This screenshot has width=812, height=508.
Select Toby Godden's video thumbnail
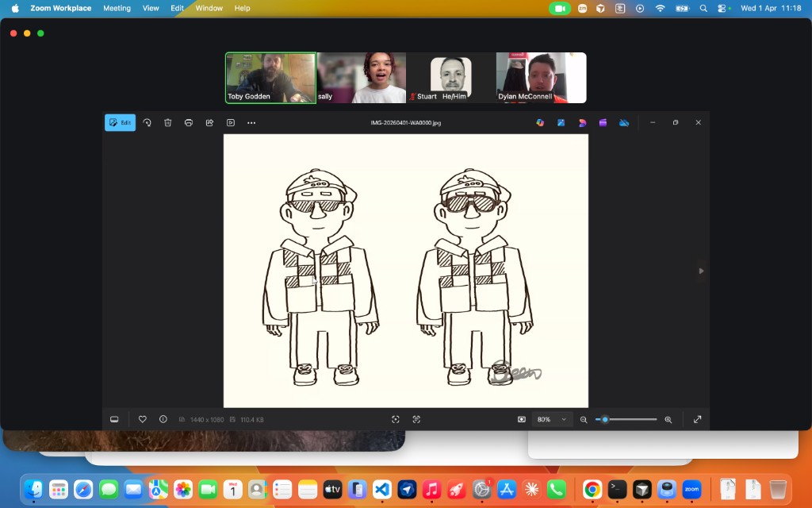coord(270,78)
